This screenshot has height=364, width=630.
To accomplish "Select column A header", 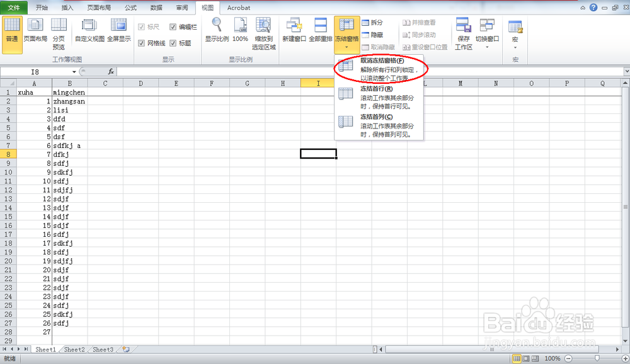I will point(34,83).
